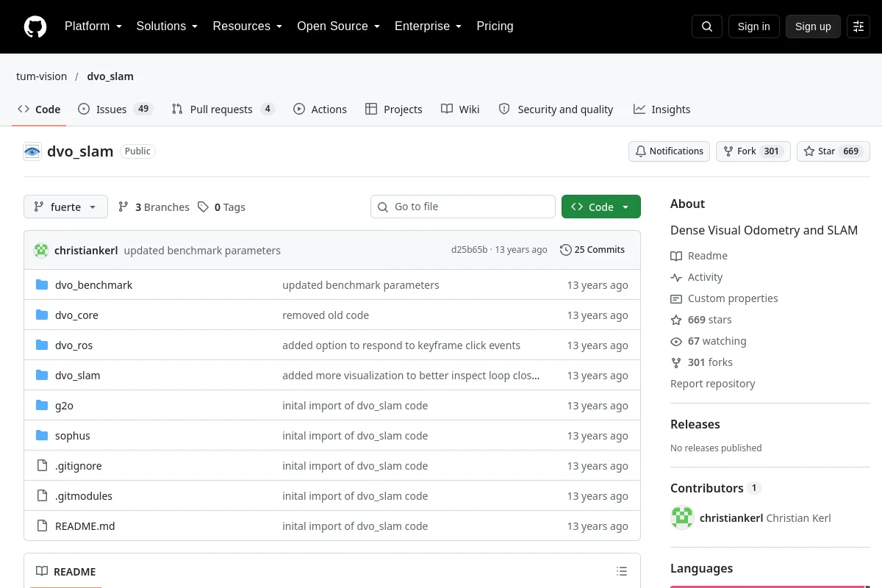Open commit hash d25b65b
The height and width of the screenshot is (588, 882).
(x=469, y=250)
